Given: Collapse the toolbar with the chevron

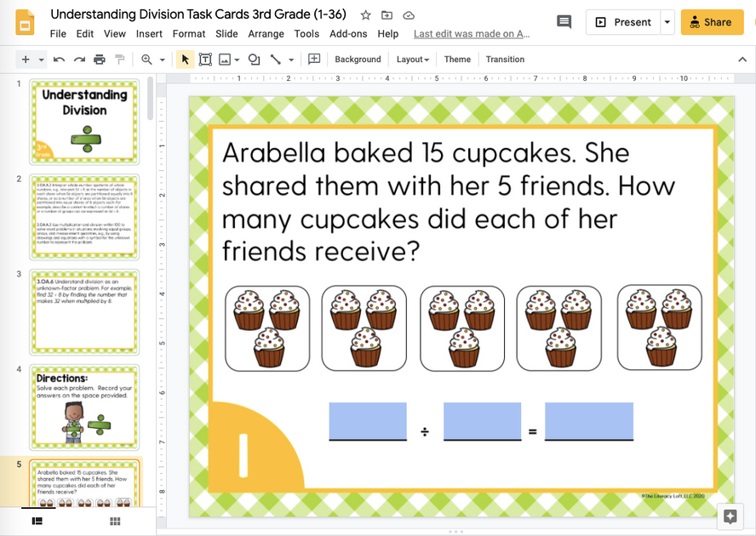Looking at the screenshot, I should (743, 60).
